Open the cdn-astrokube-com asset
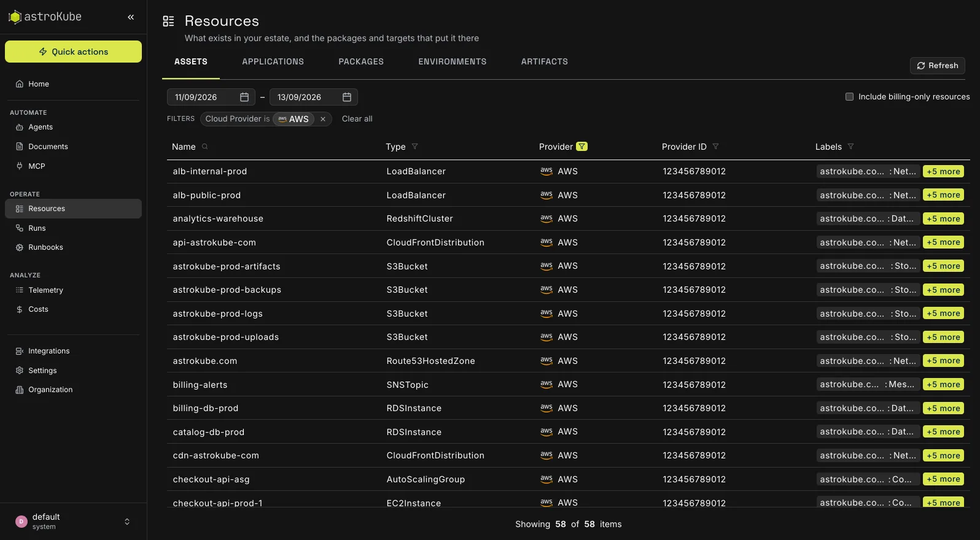 216,455
